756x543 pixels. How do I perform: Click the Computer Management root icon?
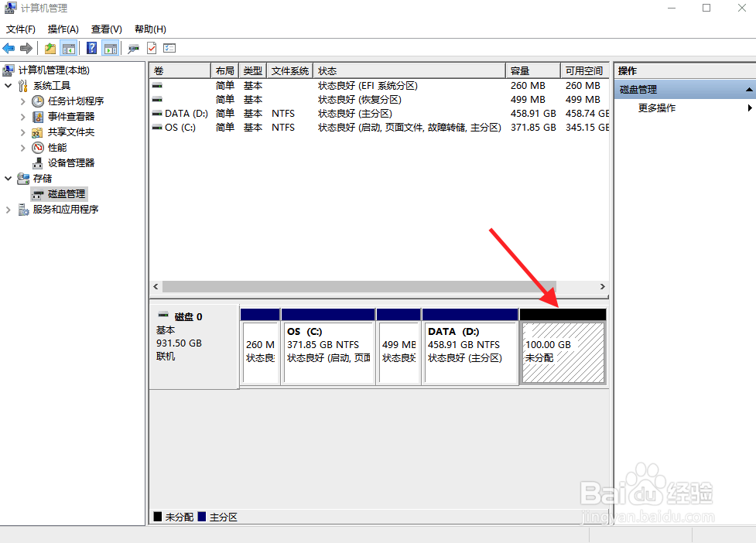tap(9, 70)
